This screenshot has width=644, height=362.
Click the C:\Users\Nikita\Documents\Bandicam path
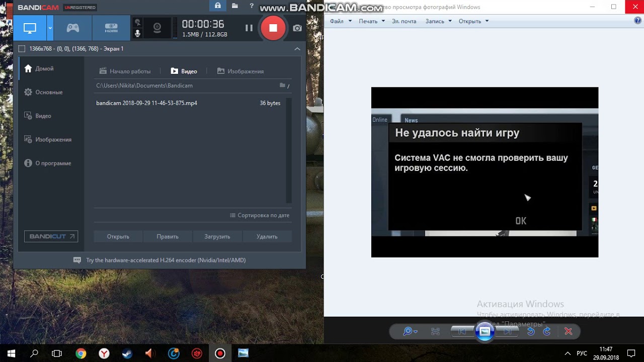tap(144, 85)
